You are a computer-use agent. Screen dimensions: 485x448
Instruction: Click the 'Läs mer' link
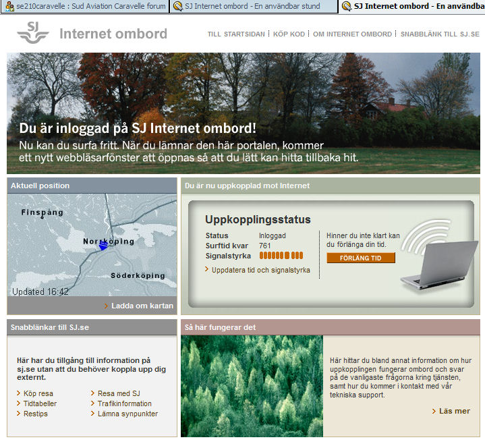(x=455, y=411)
